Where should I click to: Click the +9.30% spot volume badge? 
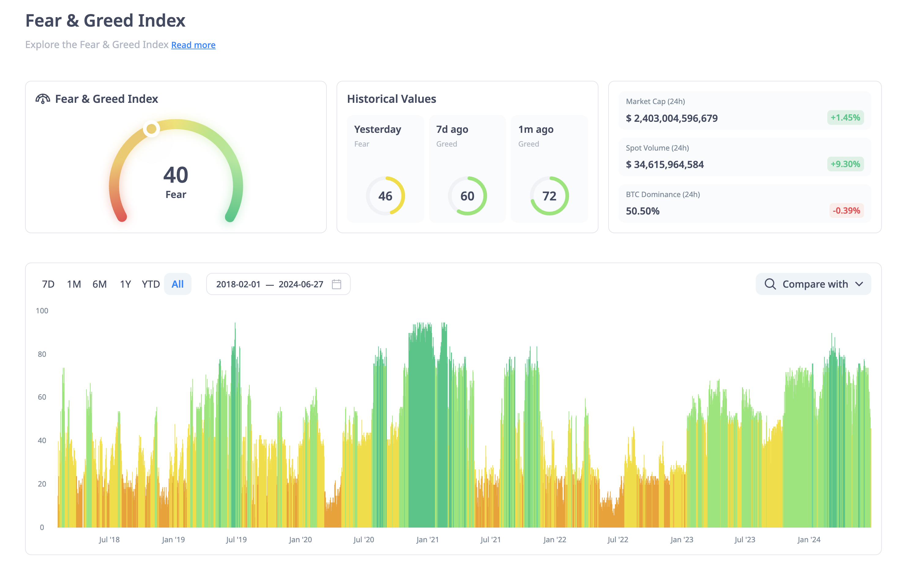click(x=845, y=164)
